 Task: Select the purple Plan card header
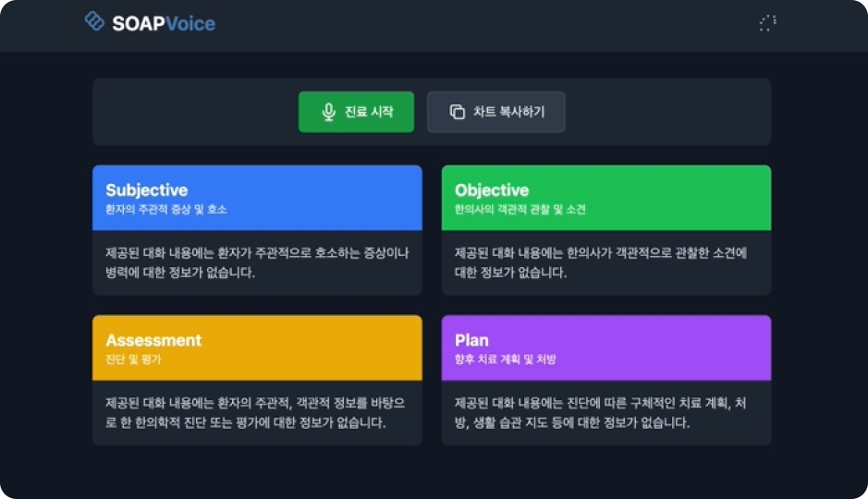[x=606, y=348]
